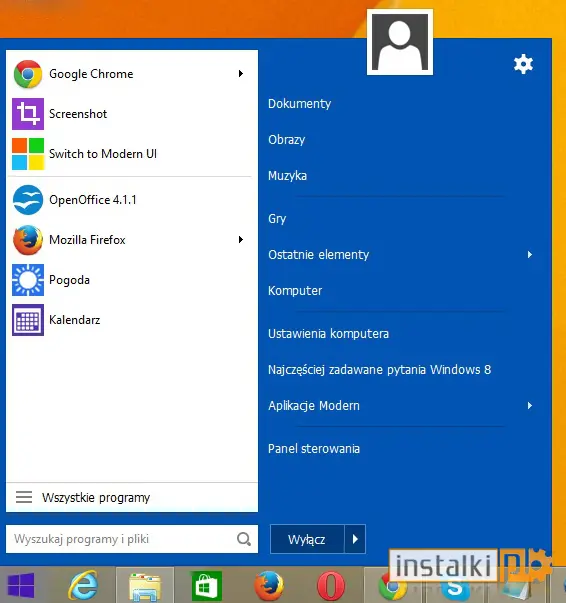Open Panel sterowania

tap(314, 449)
